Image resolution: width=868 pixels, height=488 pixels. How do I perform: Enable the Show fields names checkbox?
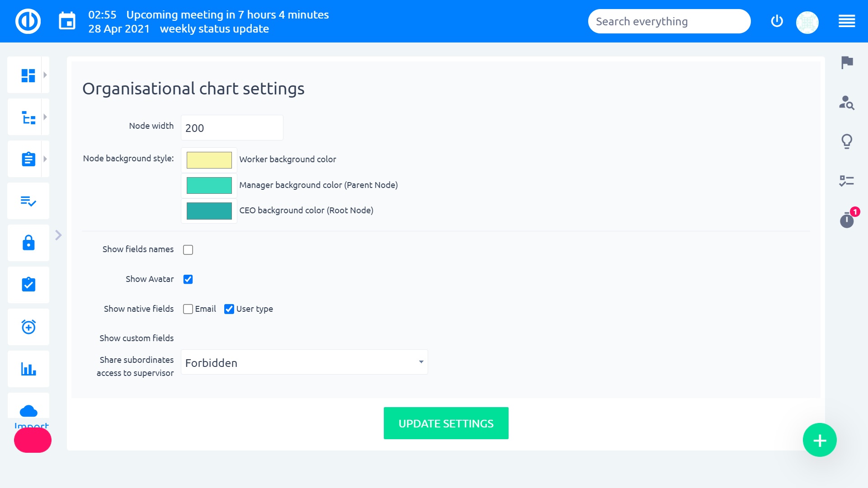pyautogui.click(x=188, y=250)
